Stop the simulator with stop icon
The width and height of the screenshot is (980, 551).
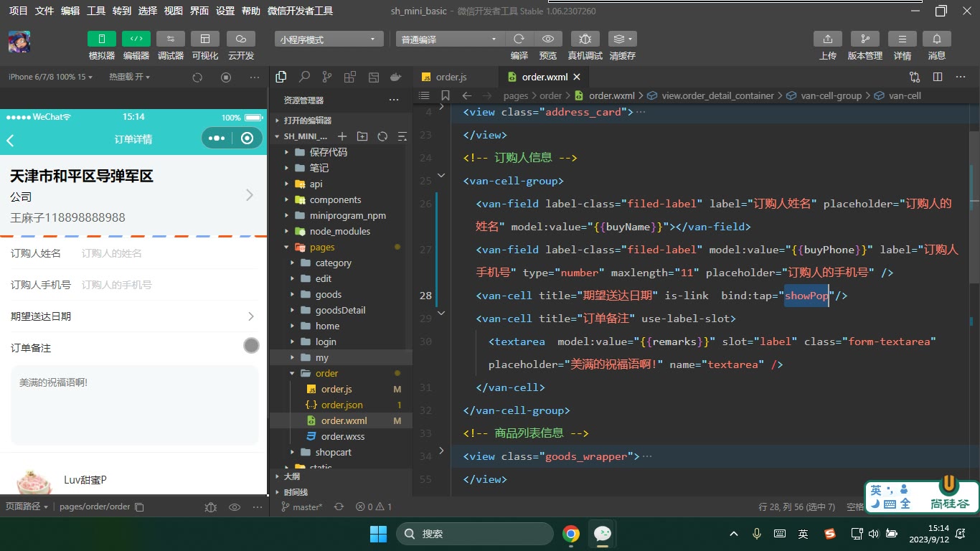(x=226, y=77)
